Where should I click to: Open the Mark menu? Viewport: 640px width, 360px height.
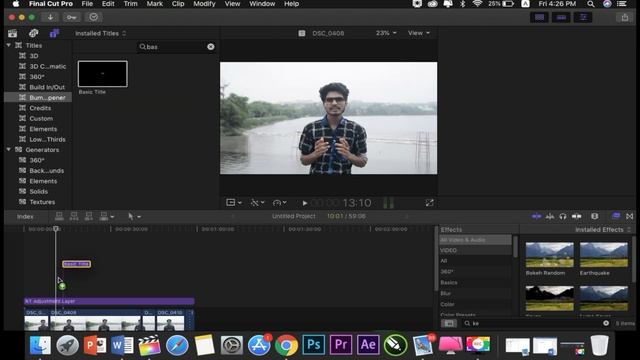coord(155,4)
